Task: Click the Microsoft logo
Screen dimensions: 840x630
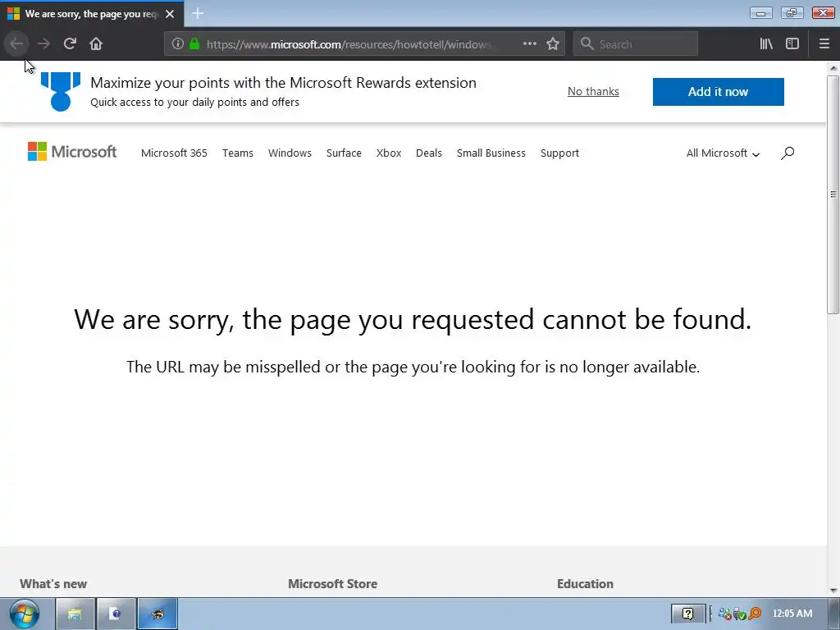Action: [72, 152]
